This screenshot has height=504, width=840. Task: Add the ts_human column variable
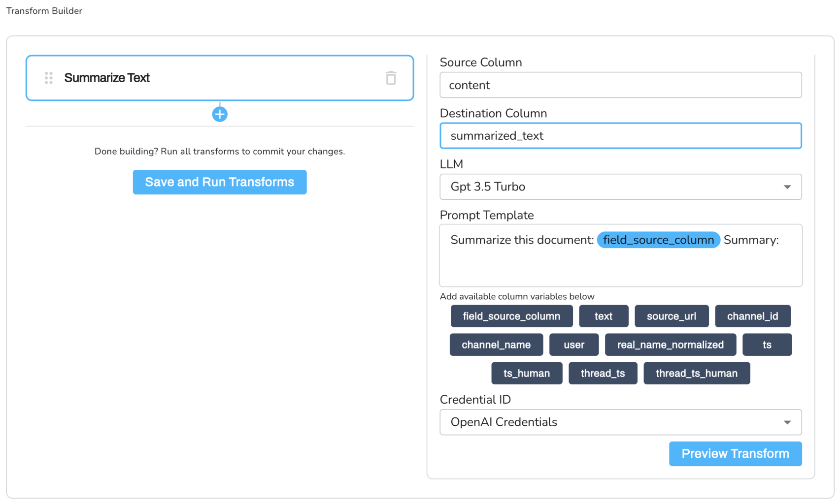point(527,373)
